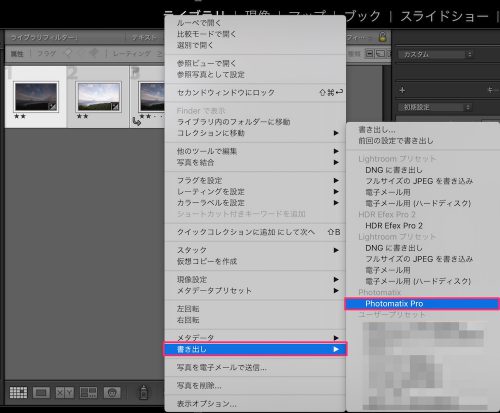Viewport: 500px width, 413px height.
Task: Choose 表示オプション menu item
Action: pyautogui.click(x=255, y=404)
